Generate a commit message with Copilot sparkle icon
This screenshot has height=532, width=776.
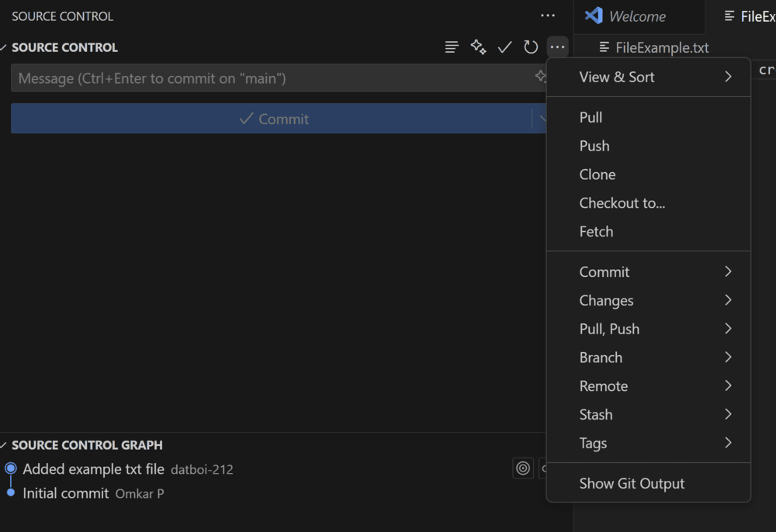point(478,47)
